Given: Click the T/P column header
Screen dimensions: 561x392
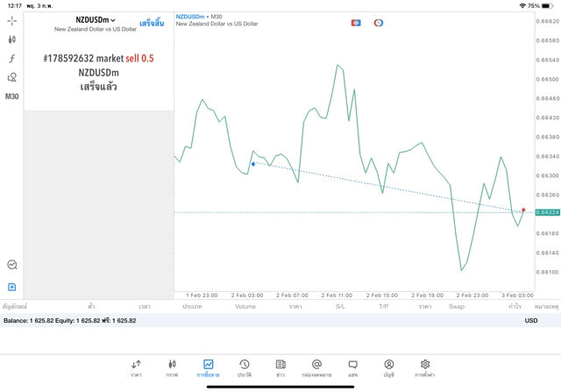Looking at the screenshot, I should (x=384, y=306).
